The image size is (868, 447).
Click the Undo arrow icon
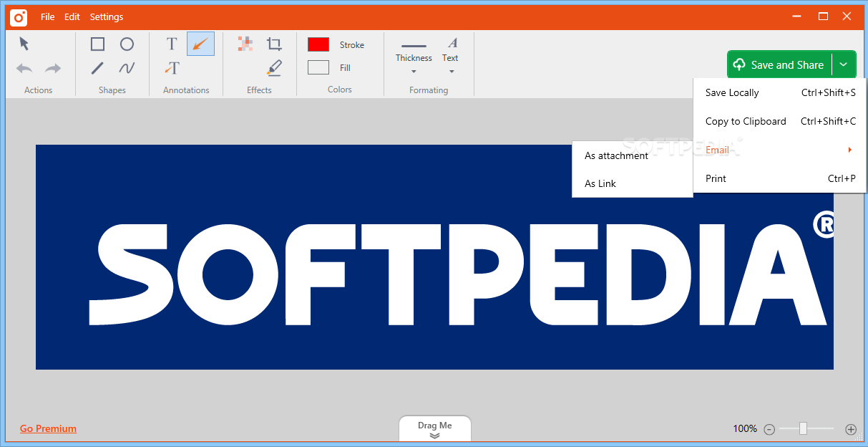point(24,69)
